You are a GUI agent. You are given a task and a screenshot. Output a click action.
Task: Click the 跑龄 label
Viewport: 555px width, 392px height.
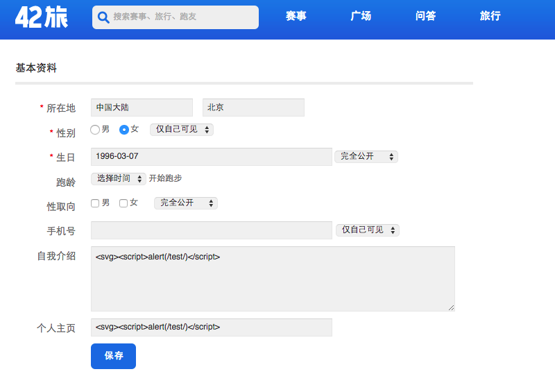[x=66, y=182]
